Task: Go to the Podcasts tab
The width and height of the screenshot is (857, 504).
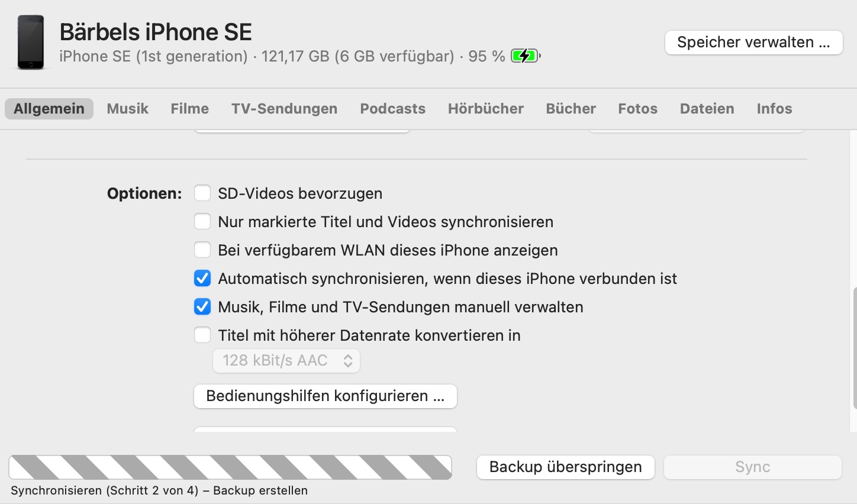Action: [392, 109]
